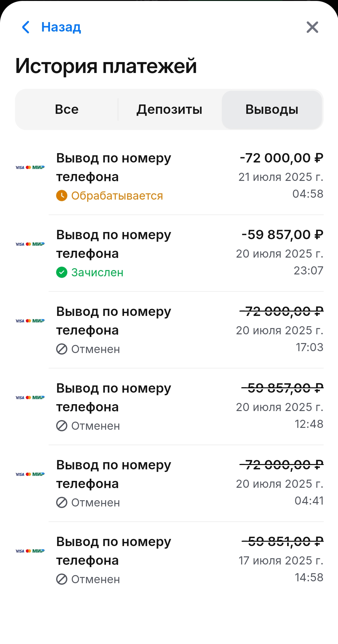Viewport: 338px width, 644px height.
Task: Open the -59 857,00 ₽ credited withdrawal amount
Action: (282, 235)
